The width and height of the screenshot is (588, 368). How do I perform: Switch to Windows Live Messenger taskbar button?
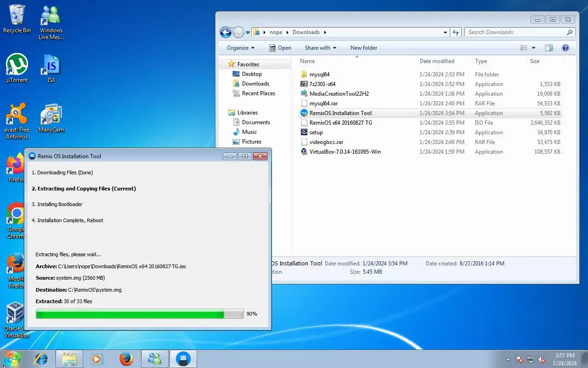click(x=155, y=359)
